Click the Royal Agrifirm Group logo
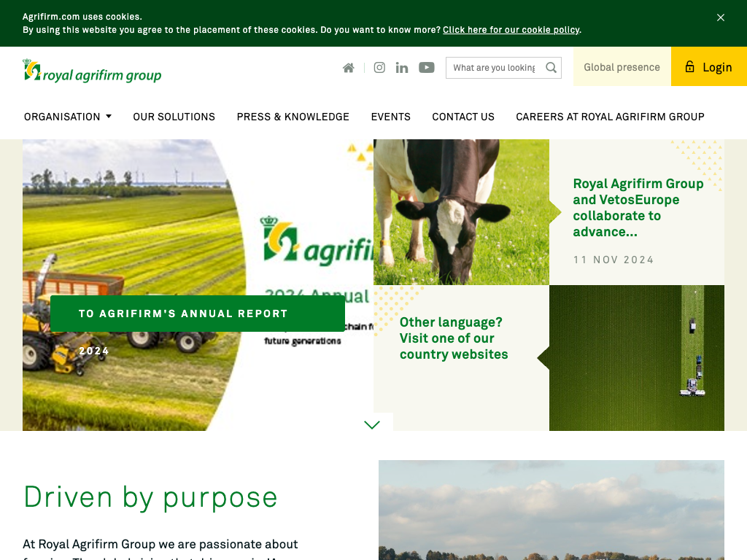 [x=92, y=71]
